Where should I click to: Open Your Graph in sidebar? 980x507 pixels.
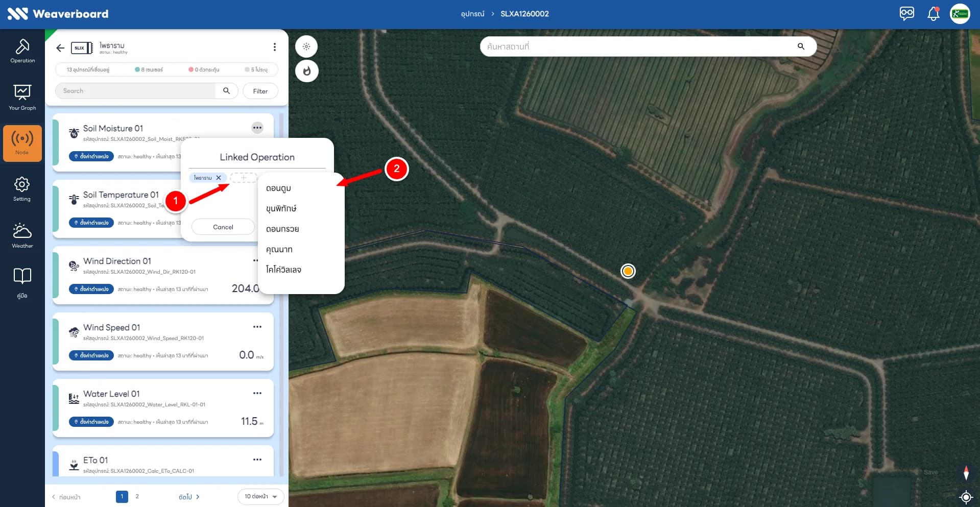[22, 98]
